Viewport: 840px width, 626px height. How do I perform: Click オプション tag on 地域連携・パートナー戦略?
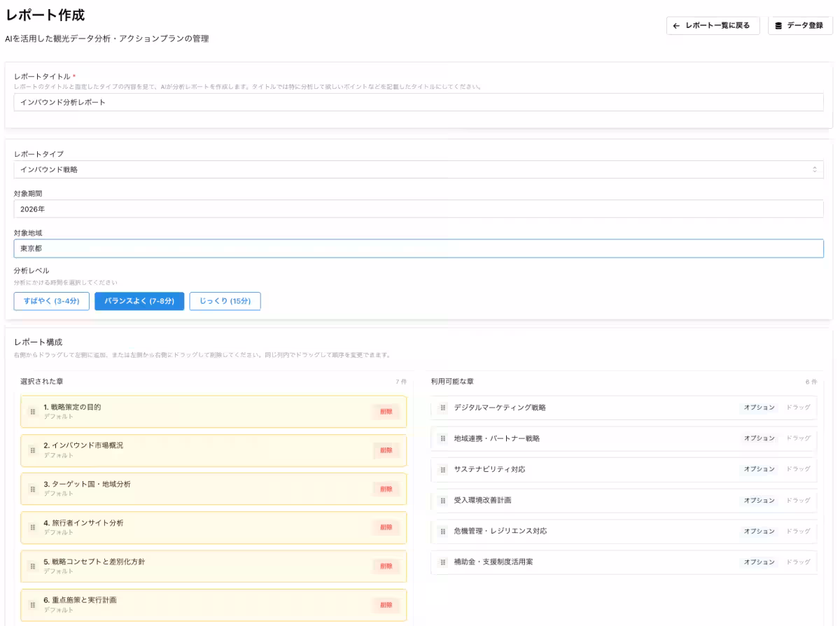[759, 438]
